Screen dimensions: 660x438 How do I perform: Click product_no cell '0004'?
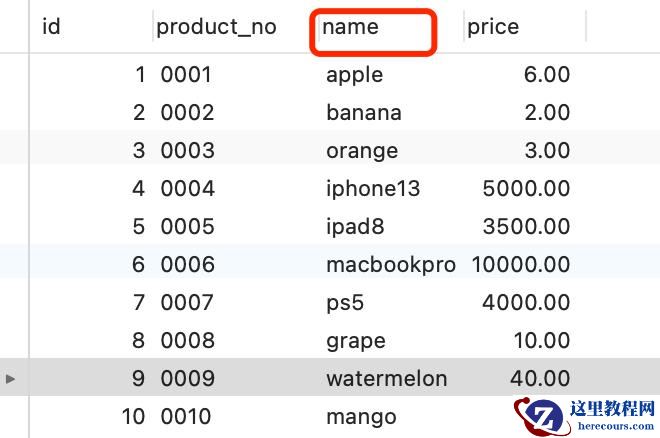[x=188, y=188]
